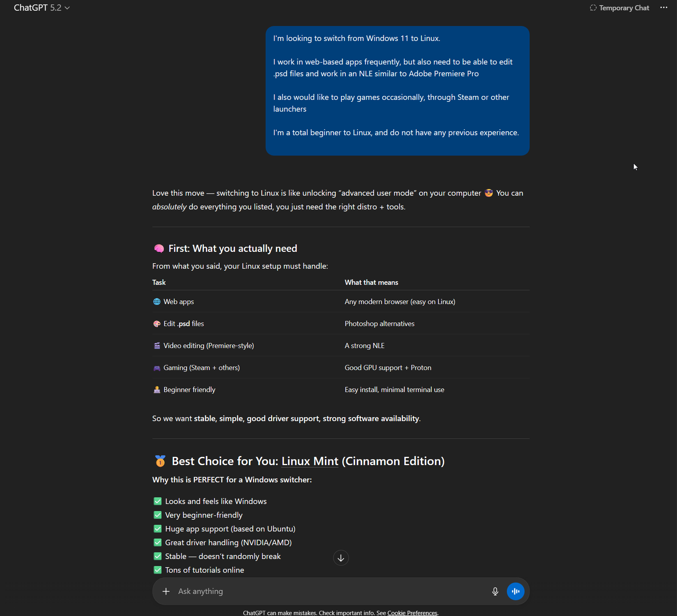Click the plus icon to attach files
The image size is (677, 616).
[166, 591]
